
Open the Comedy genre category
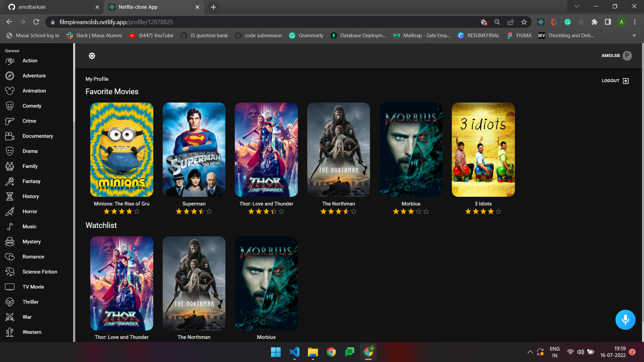(x=32, y=106)
